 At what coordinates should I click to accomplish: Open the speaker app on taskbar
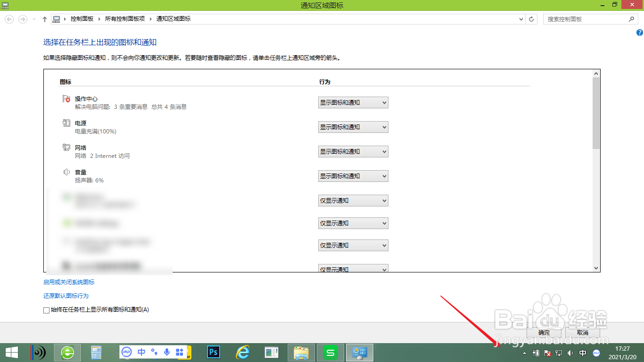pos(39,352)
